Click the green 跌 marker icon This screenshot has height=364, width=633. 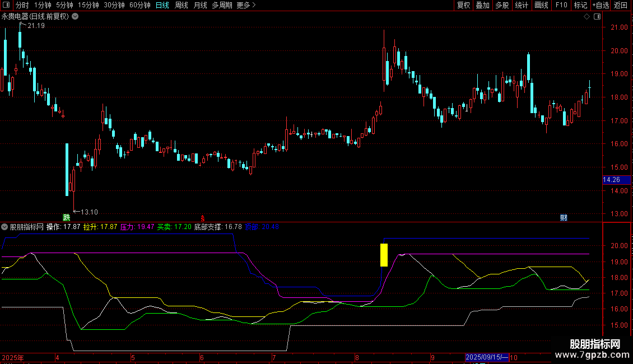67,217
